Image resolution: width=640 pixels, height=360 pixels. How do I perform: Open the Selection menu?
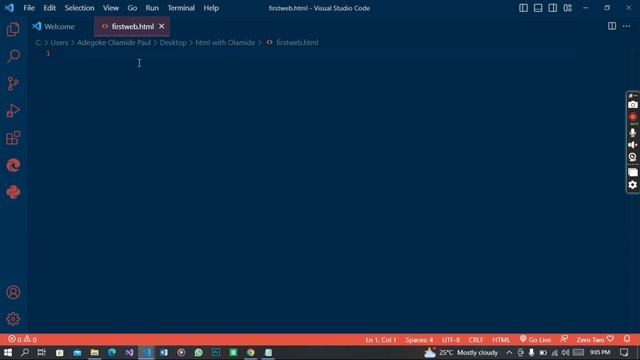(79, 8)
